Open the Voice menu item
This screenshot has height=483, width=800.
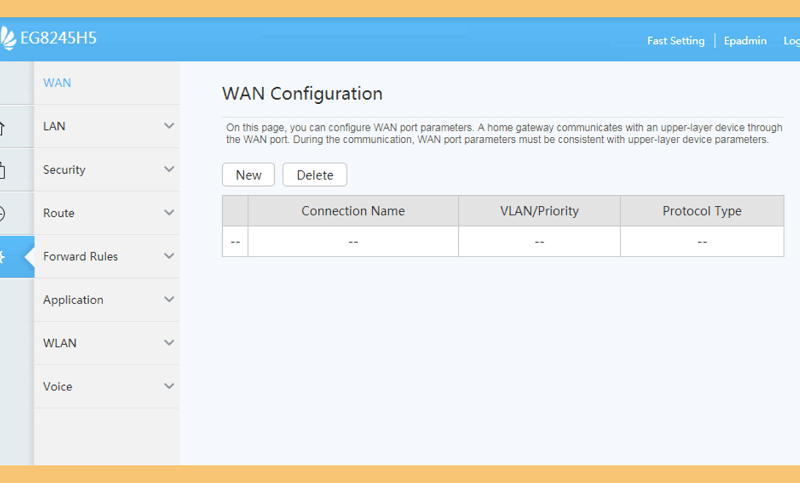point(107,387)
